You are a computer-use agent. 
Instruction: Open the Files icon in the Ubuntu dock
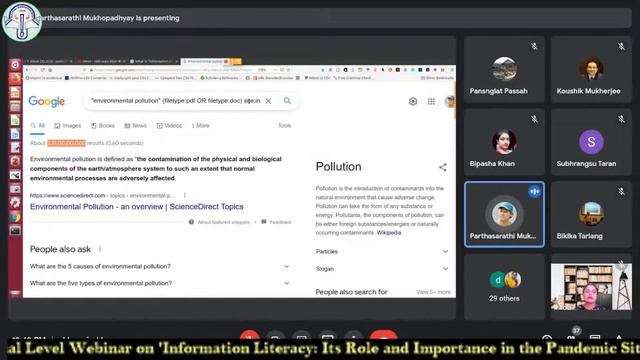pos(15,107)
